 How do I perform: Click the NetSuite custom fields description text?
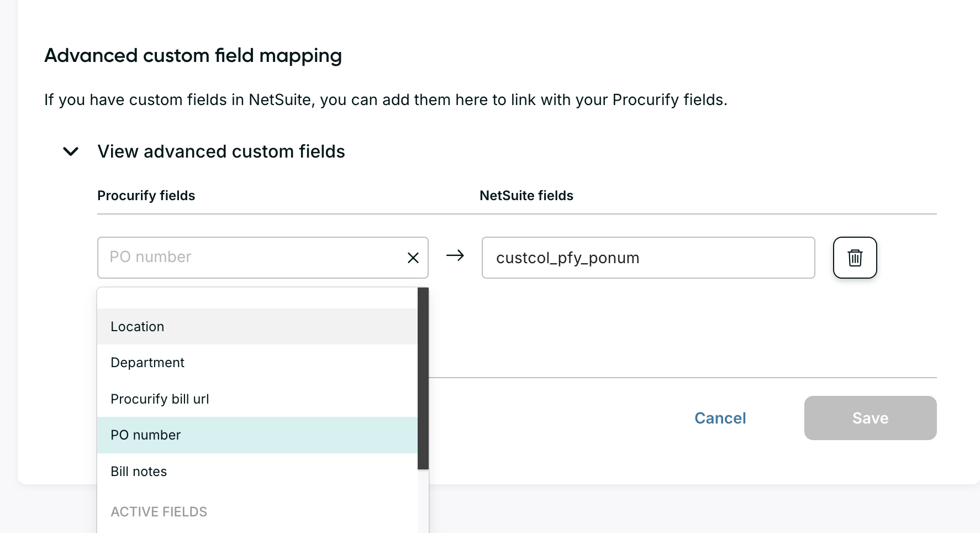point(386,100)
